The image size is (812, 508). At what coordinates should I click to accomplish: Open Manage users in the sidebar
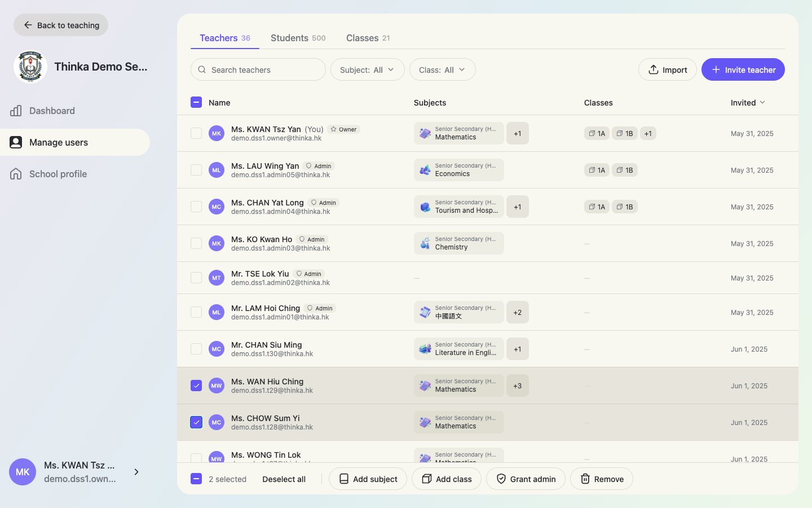coord(75,142)
